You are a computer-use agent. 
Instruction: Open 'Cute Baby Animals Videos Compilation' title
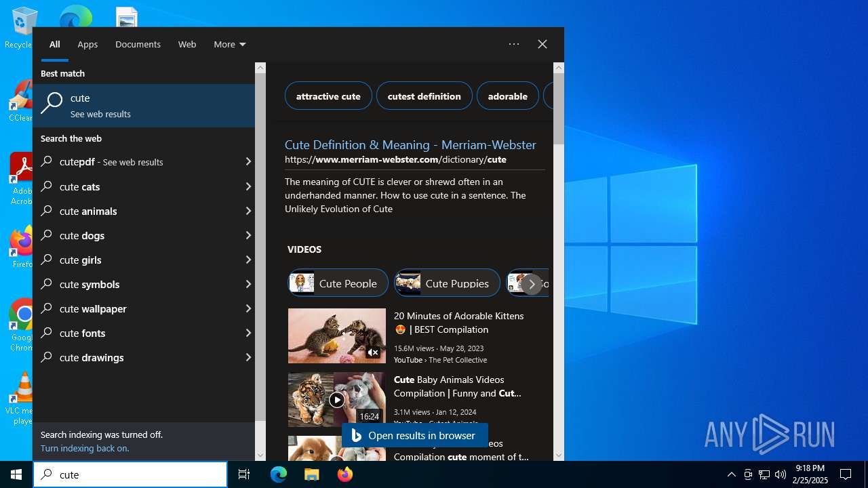458,386
